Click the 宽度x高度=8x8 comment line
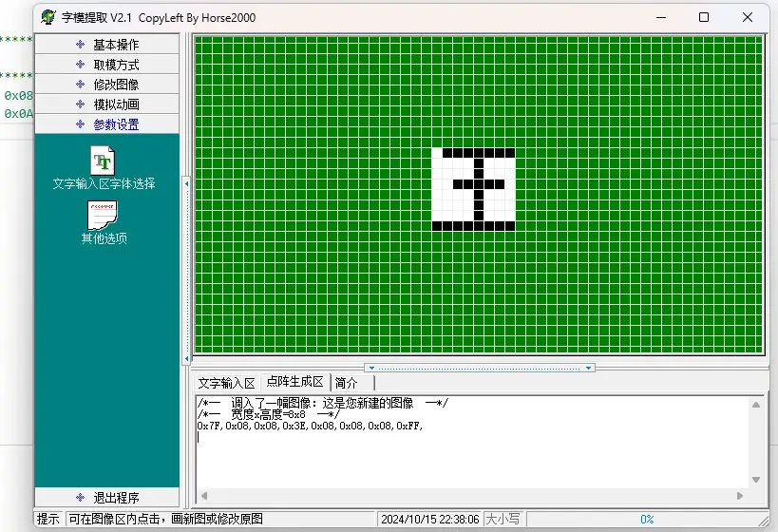Viewport: 778px width, 532px height. pyautogui.click(x=269, y=414)
